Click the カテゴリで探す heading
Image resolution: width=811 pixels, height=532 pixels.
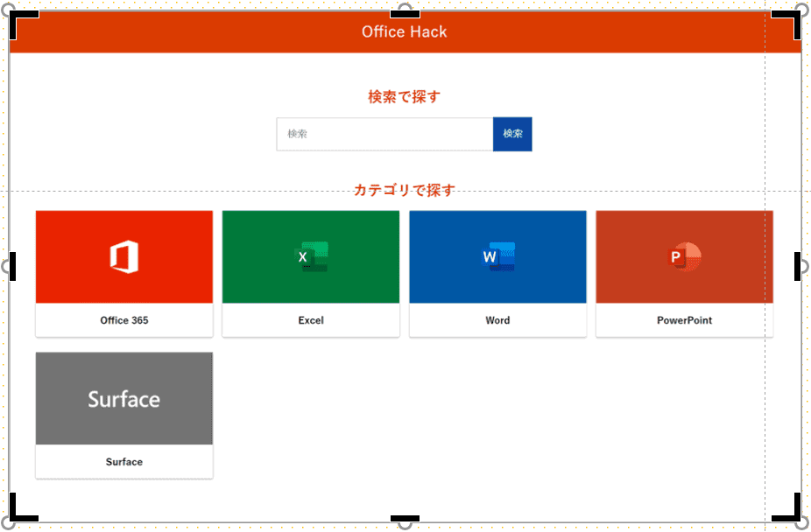coord(404,190)
